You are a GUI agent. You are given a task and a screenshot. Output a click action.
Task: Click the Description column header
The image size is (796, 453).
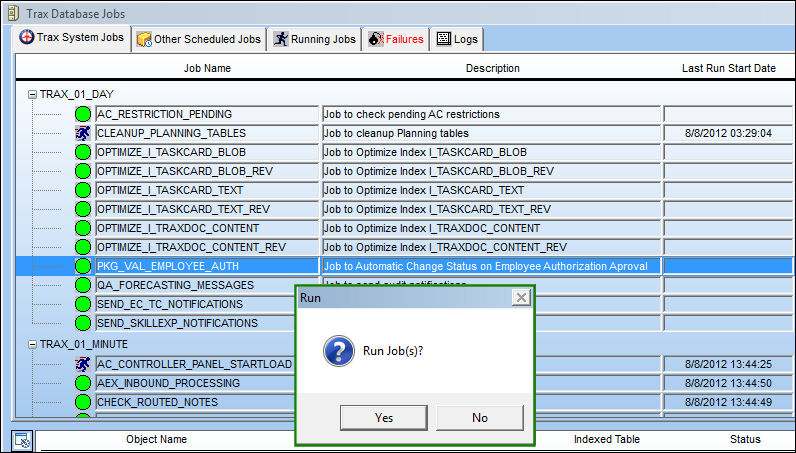(492, 68)
